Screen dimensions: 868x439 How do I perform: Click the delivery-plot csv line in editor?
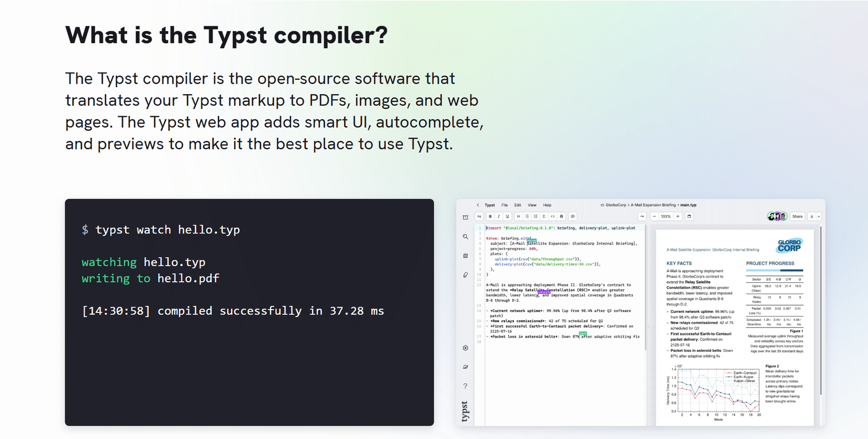(547, 264)
